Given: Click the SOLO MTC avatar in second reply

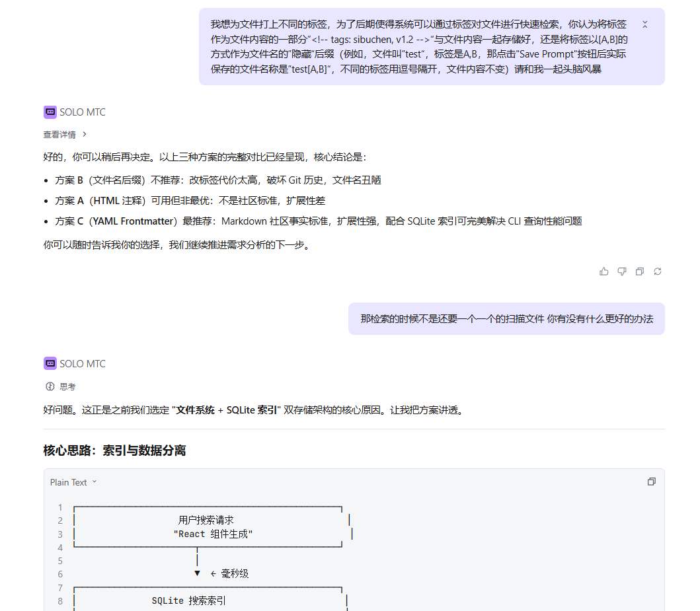Looking at the screenshot, I should [x=50, y=364].
